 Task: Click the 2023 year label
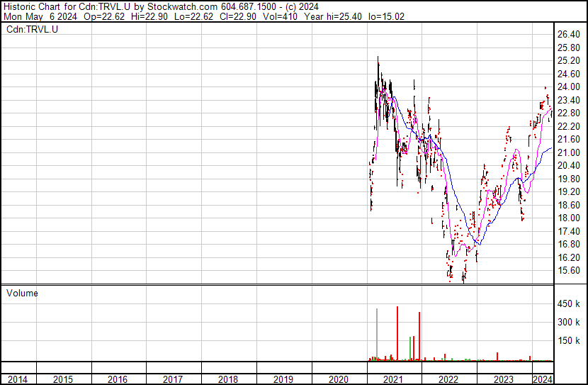[504, 379]
